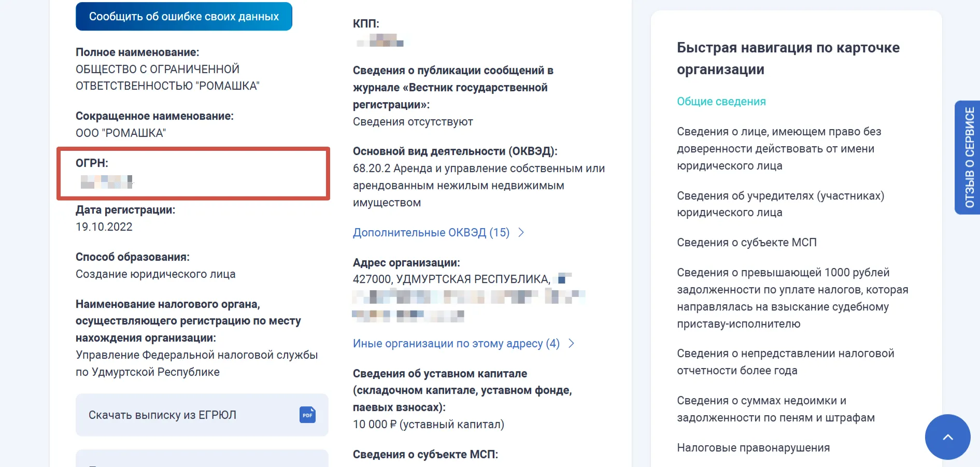
Task: Open the ОТЗЫВ О СЕРВИСЕ side tab
Action: (x=968, y=155)
